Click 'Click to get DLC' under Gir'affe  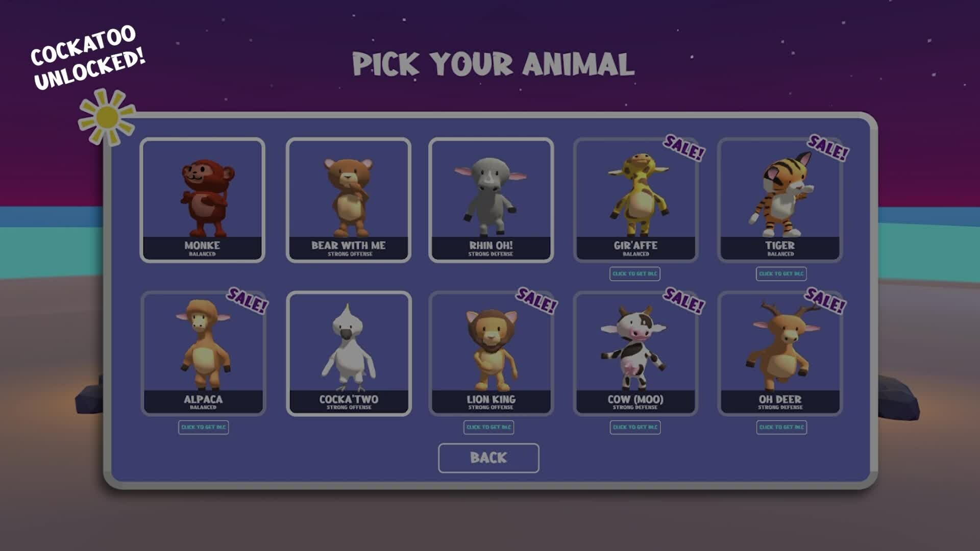(x=634, y=273)
